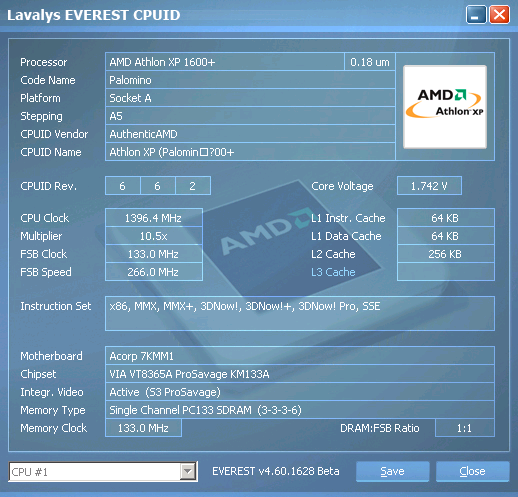Click the '10.5x' multiplier value

click(x=154, y=236)
